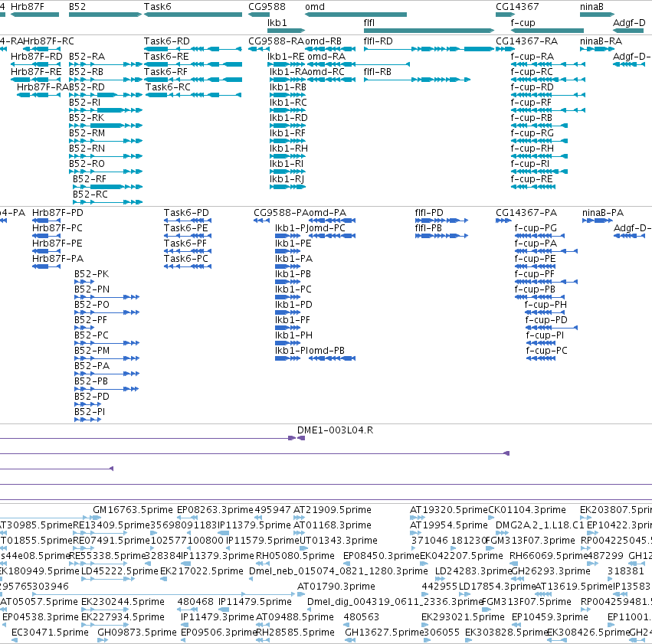Click the B52-RK transcript label
The height and width of the screenshot is (644, 652).
click(x=87, y=118)
